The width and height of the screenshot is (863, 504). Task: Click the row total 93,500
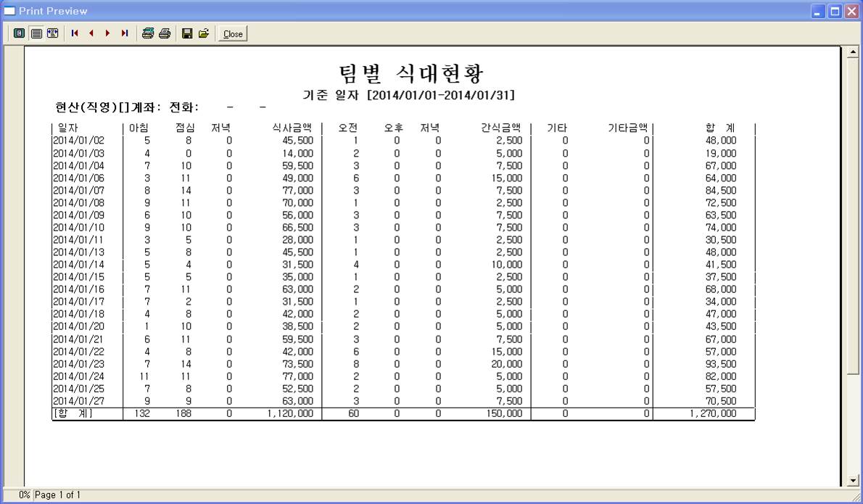pos(721,364)
